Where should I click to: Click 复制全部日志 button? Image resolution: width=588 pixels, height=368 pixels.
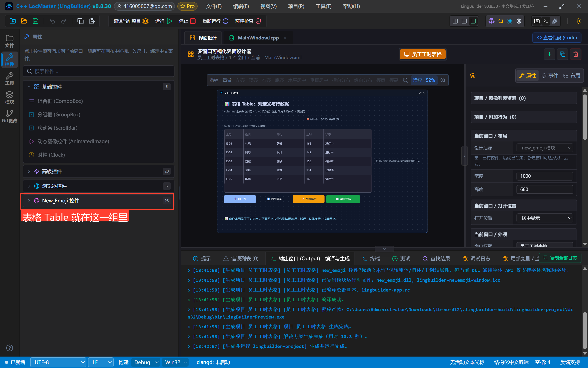(x=560, y=258)
